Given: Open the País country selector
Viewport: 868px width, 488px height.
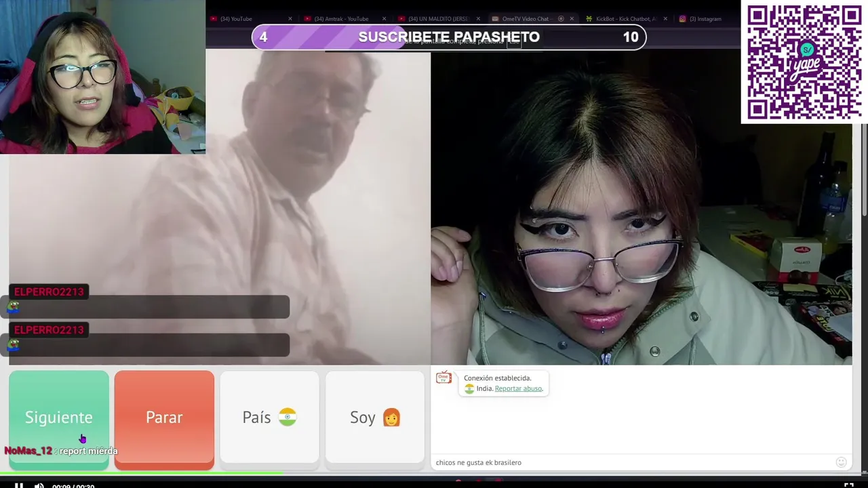Looking at the screenshot, I should (x=269, y=418).
